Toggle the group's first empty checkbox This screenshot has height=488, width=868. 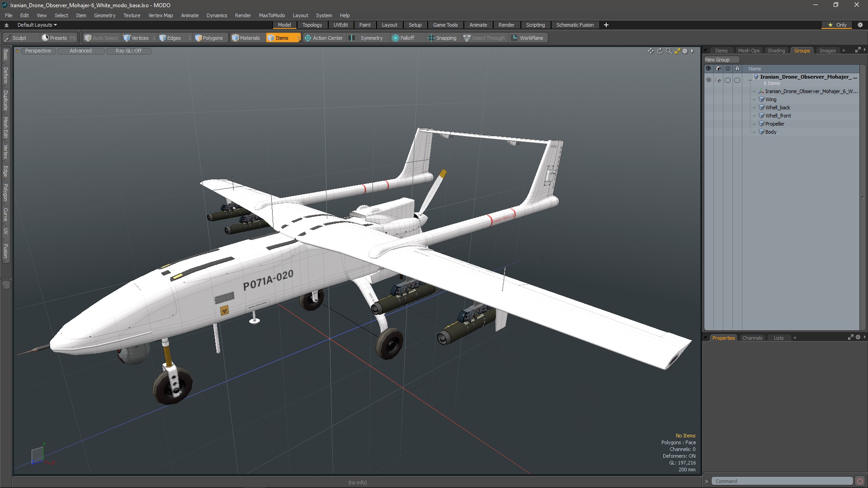(x=727, y=80)
